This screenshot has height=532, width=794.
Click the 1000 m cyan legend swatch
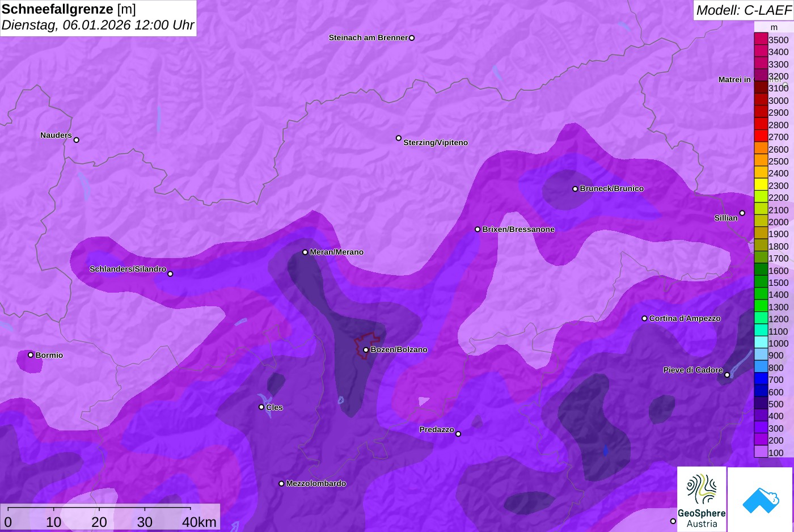click(761, 343)
